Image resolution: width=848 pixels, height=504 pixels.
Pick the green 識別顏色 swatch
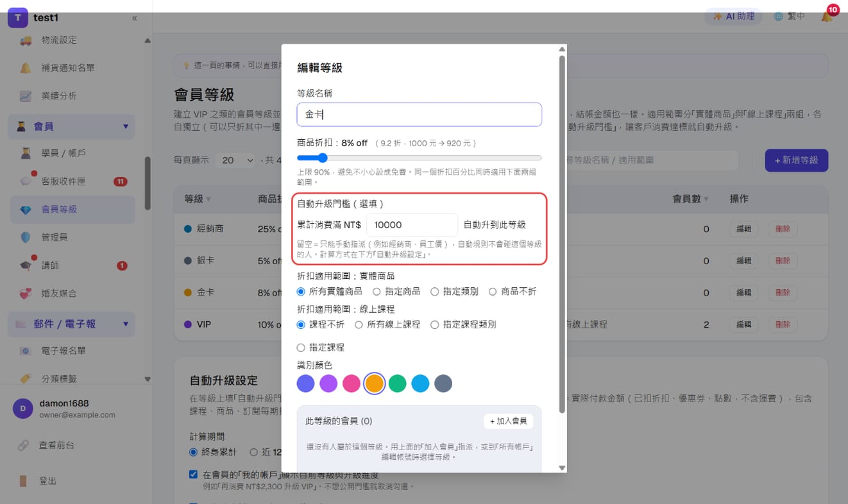397,383
